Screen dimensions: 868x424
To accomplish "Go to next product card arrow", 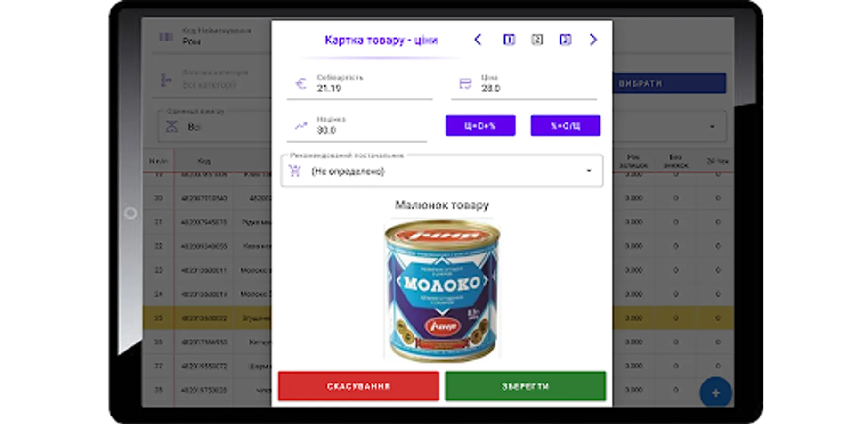I will tap(593, 40).
